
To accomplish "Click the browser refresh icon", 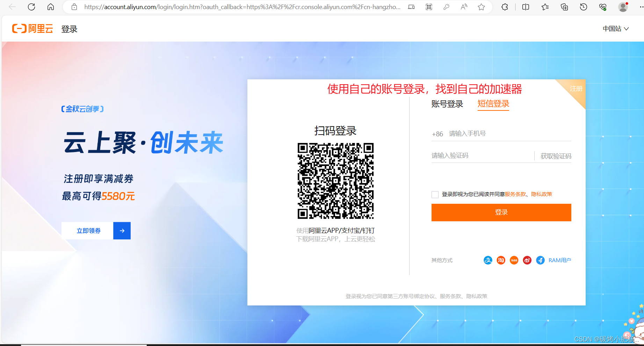I will [31, 7].
